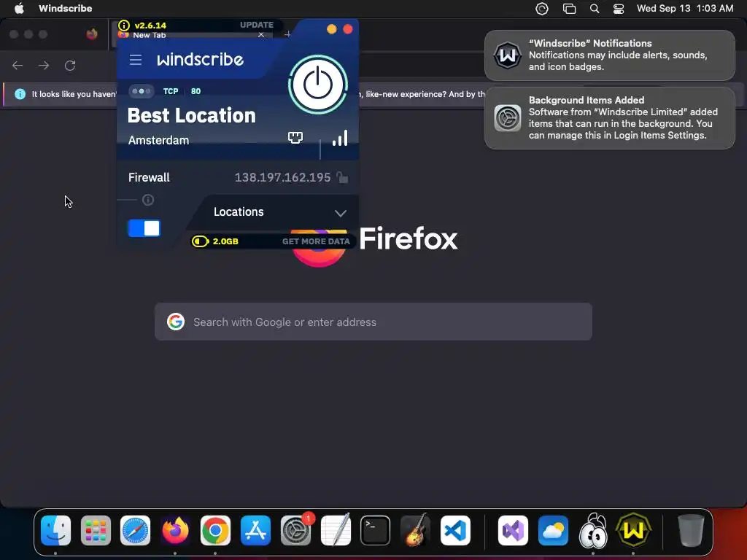Open the cloud weather app in dock
The height and width of the screenshot is (560, 747).
click(553, 530)
